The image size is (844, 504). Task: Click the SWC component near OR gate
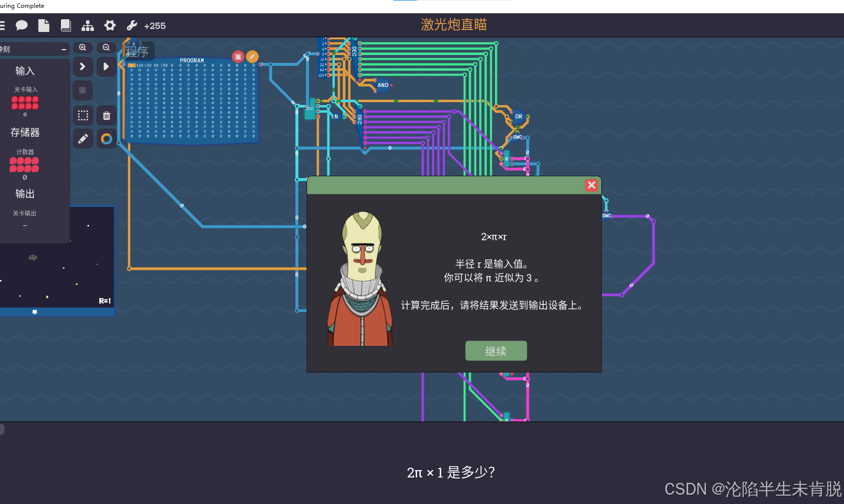[x=517, y=137]
